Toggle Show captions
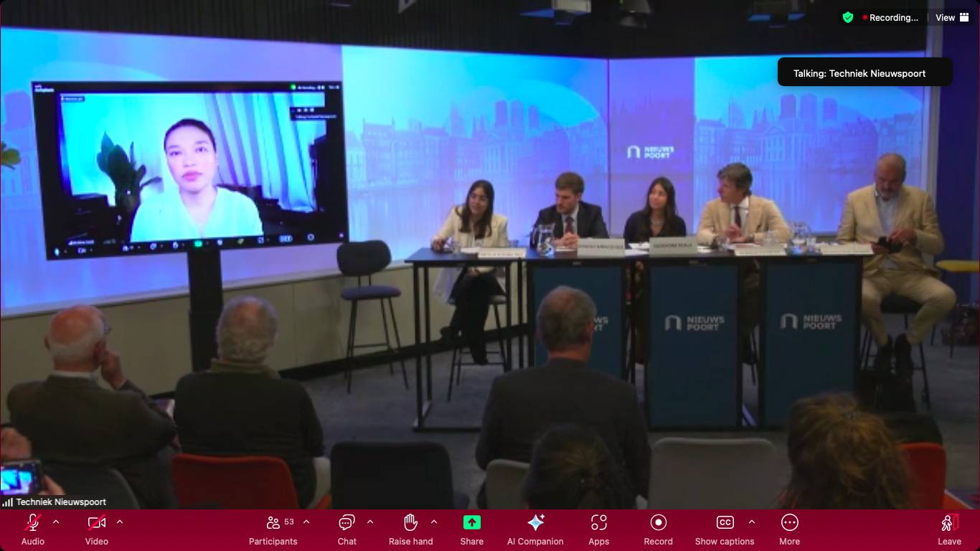980x551 pixels. point(725,522)
